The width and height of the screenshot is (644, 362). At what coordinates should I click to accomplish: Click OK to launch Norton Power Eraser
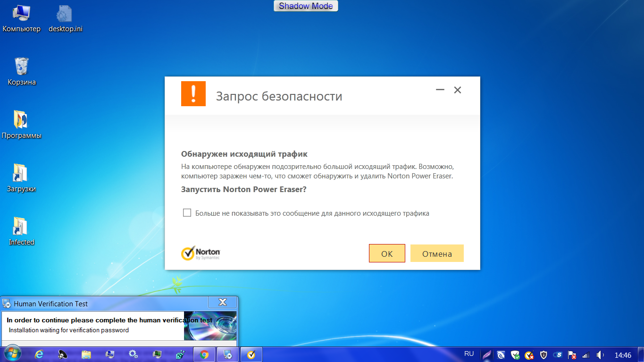coord(387,253)
